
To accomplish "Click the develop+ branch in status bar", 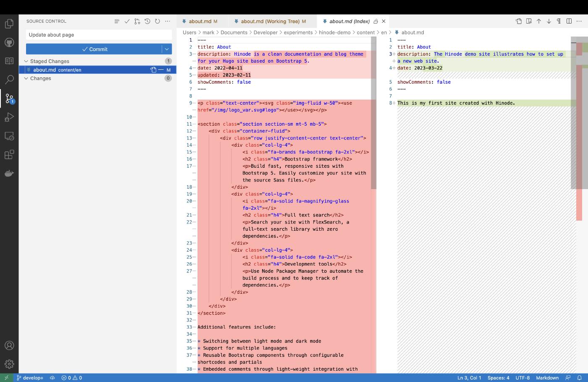I will click(30, 378).
